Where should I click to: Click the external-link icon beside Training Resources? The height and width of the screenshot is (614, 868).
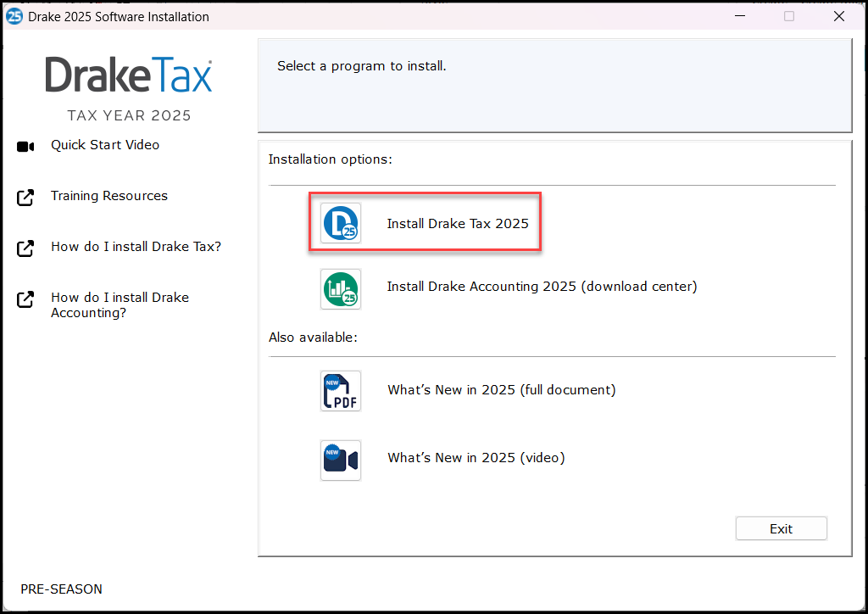pyautogui.click(x=25, y=196)
